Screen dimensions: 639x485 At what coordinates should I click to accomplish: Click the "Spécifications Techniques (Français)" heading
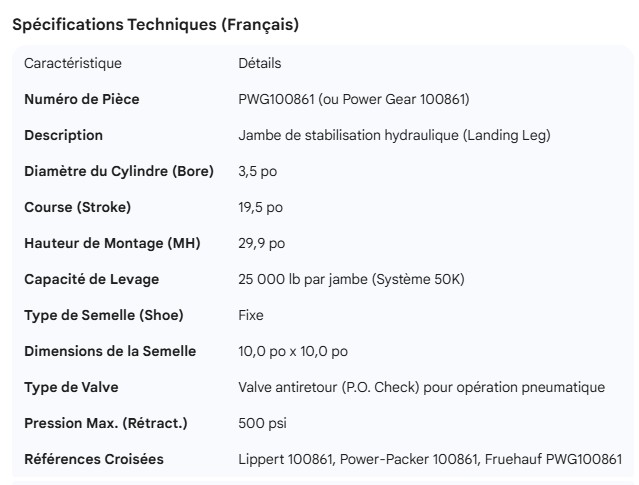tap(155, 25)
